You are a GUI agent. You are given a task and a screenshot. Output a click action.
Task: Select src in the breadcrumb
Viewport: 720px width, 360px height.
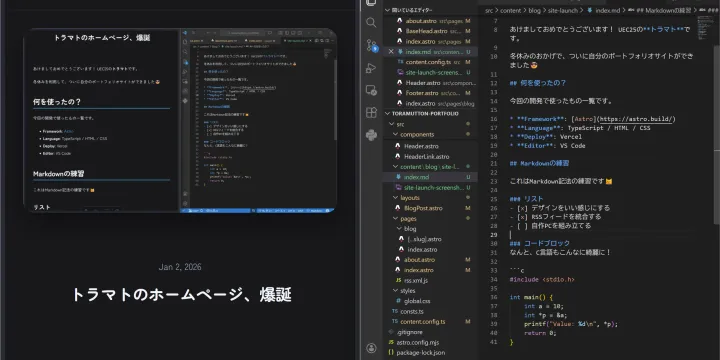click(489, 10)
